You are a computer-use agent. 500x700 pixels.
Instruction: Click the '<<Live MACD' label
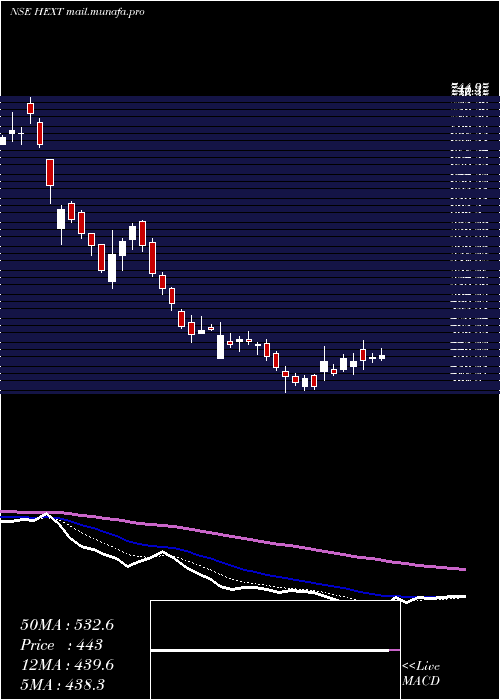click(x=421, y=674)
